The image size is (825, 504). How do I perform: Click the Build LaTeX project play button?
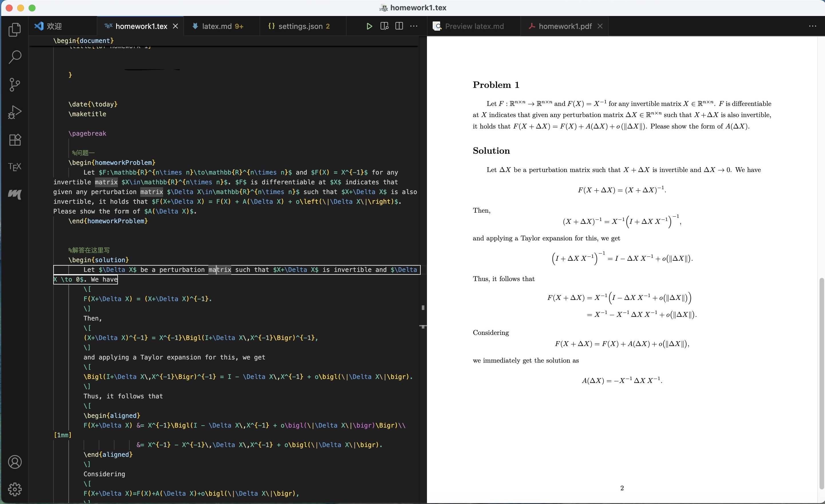pos(369,26)
